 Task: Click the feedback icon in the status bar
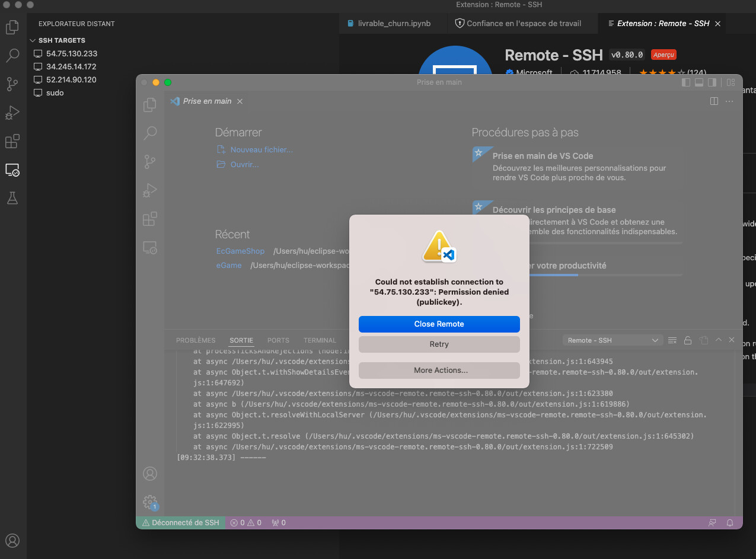click(x=713, y=523)
